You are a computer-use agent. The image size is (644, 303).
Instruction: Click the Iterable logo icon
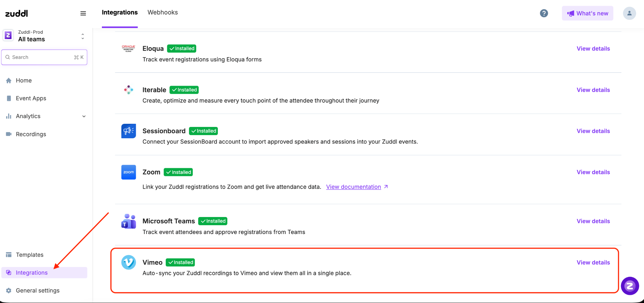tap(129, 90)
